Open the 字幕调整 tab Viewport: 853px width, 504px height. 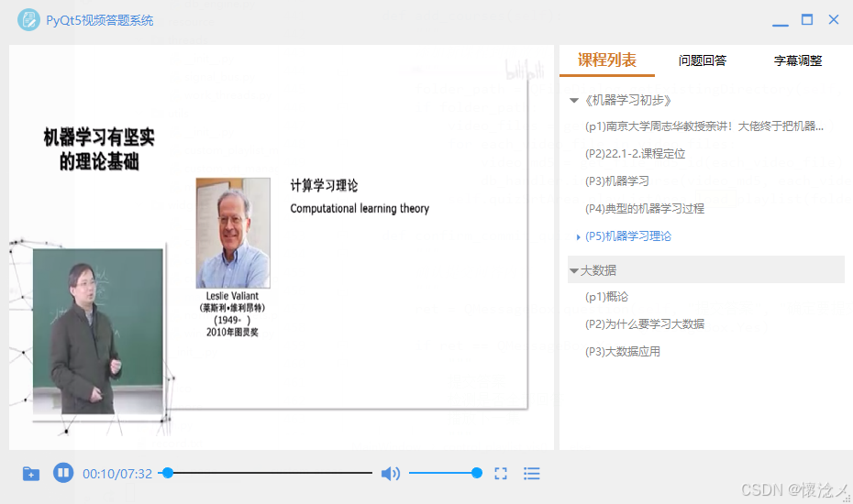coord(798,60)
